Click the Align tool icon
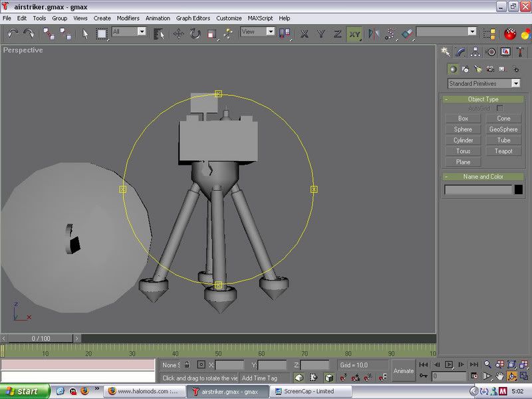The image size is (532, 399). [407, 34]
